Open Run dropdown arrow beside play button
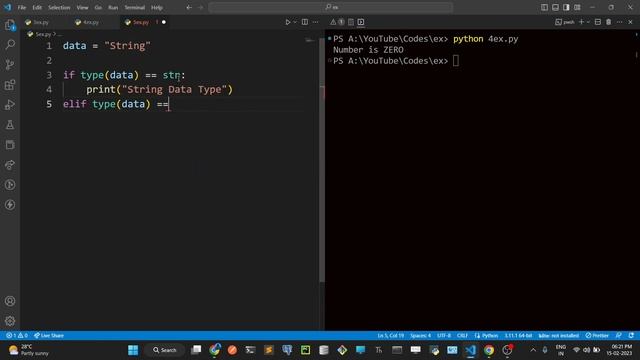640x360 pixels. [x=295, y=22]
